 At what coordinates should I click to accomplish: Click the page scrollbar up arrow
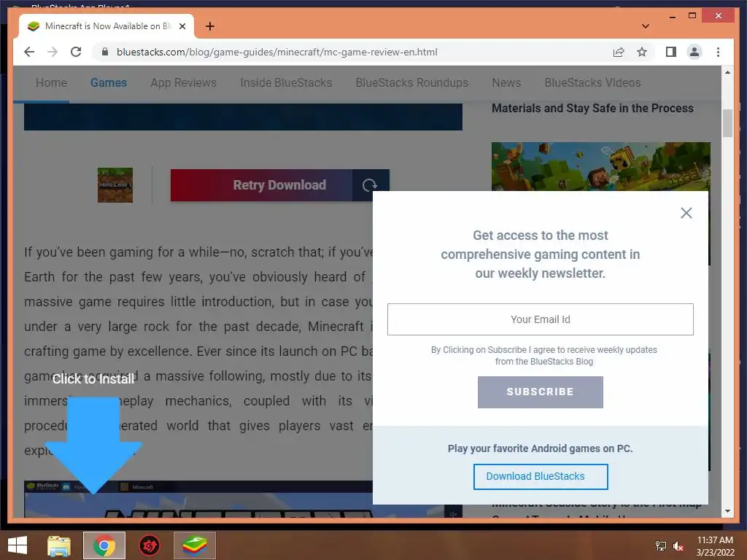coord(727,72)
